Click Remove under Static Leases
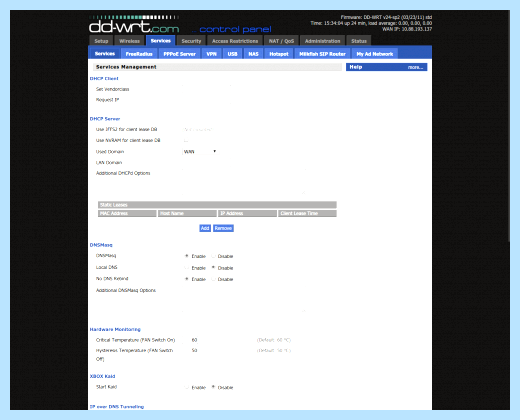The width and height of the screenshot is (520, 420). (223, 228)
